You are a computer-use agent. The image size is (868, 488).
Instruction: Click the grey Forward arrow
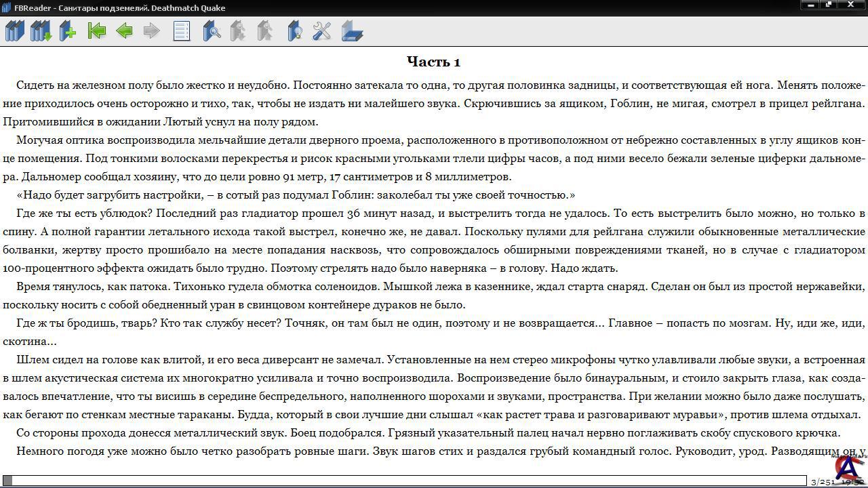[151, 31]
